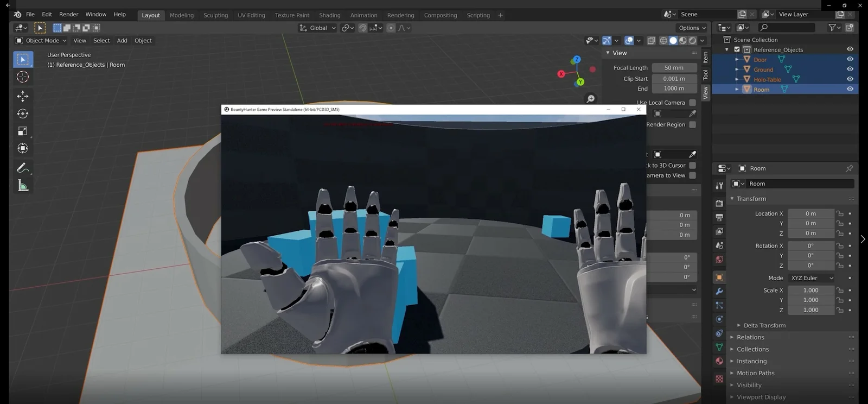The height and width of the screenshot is (404, 868).
Task: Open the Material properties tab
Action: click(719, 361)
